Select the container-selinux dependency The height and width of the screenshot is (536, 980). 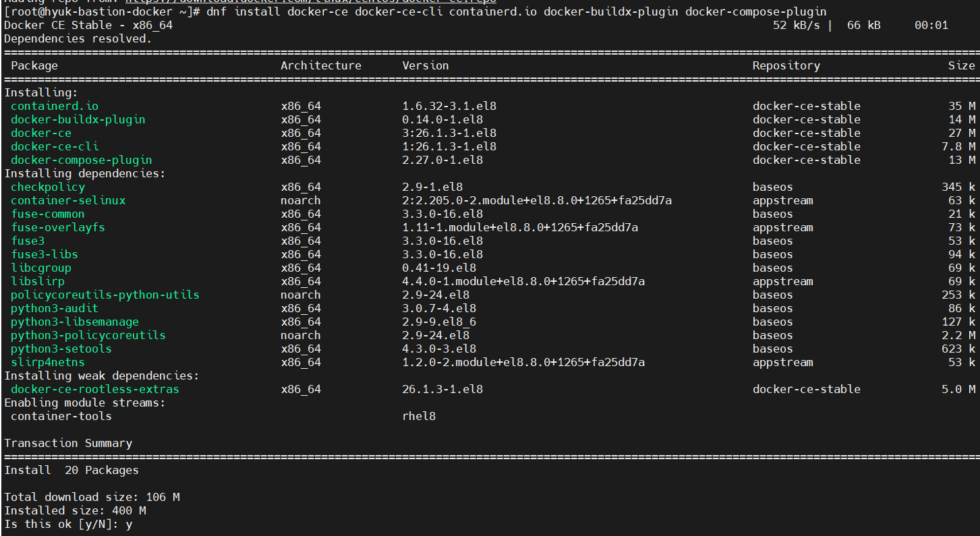pyautogui.click(x=67, y=200)
